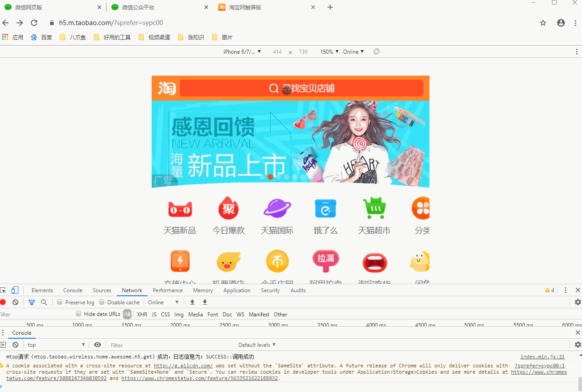Select the active orange carousel dot
This screenshot has width=582, height=392.
(x=270, y=177)
